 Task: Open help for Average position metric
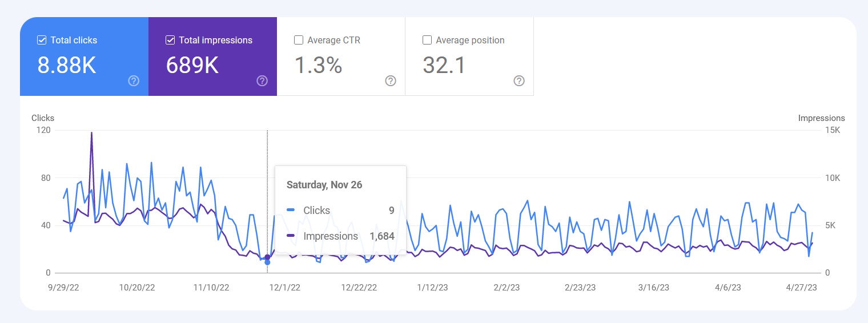point(519,81)
